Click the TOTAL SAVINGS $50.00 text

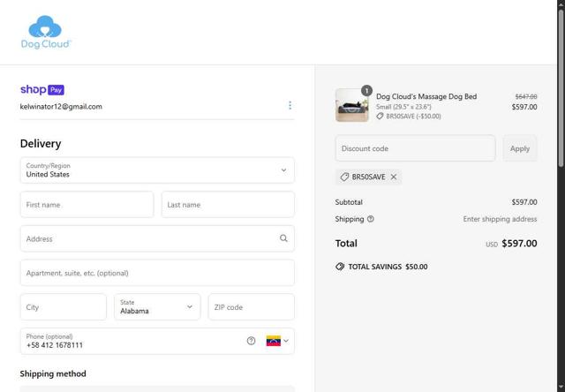(388, 267)
